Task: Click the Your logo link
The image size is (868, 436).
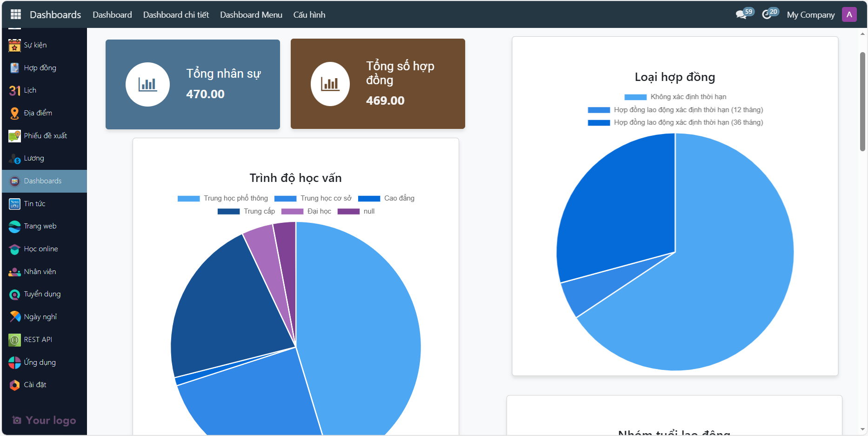Action: coord(44,420)
